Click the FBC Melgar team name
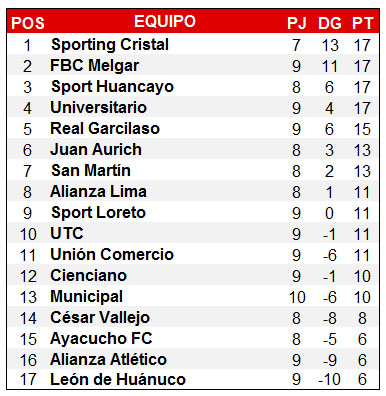The width and height of the screenshot is (386, 396). click(95, 65)
